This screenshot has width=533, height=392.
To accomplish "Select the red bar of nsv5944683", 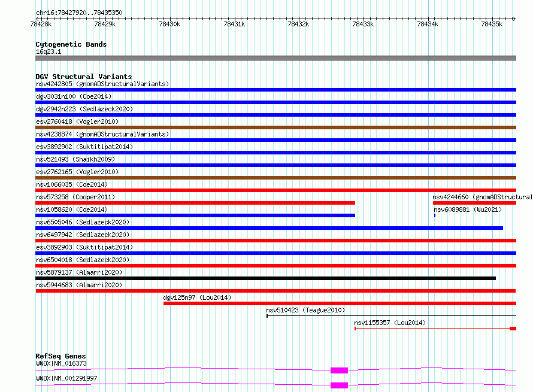I will (x=275, y=291).
